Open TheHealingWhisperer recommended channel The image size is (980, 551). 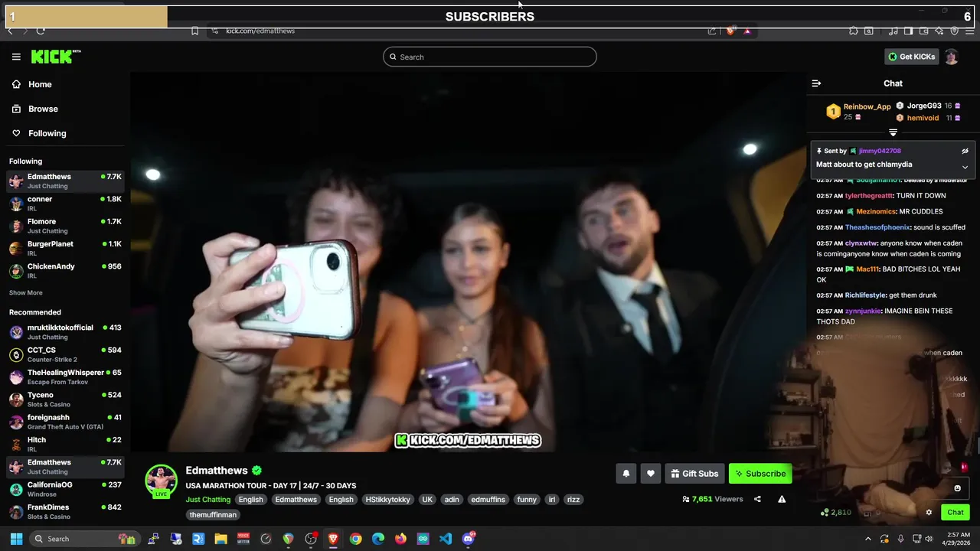click(x=65, y=377)
